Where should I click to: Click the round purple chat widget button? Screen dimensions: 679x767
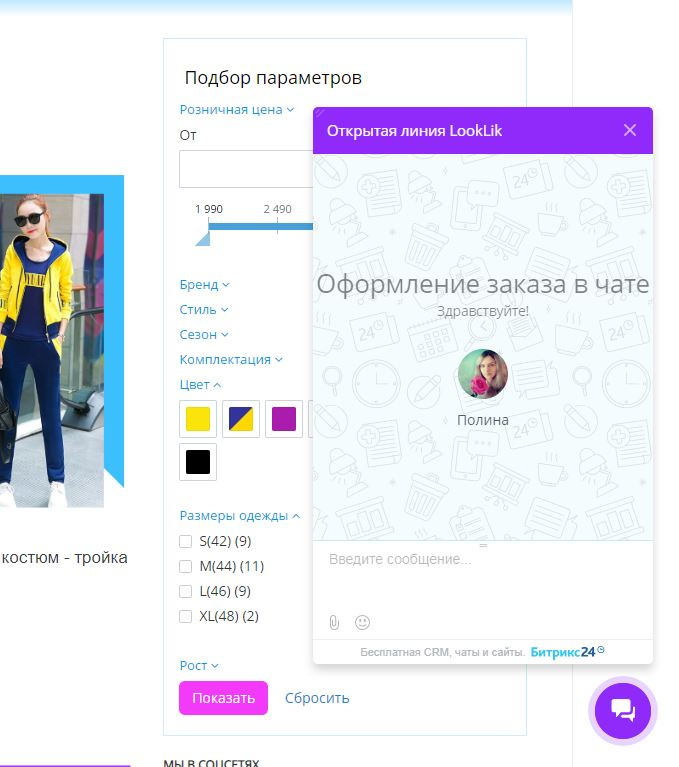coord(623,711)
